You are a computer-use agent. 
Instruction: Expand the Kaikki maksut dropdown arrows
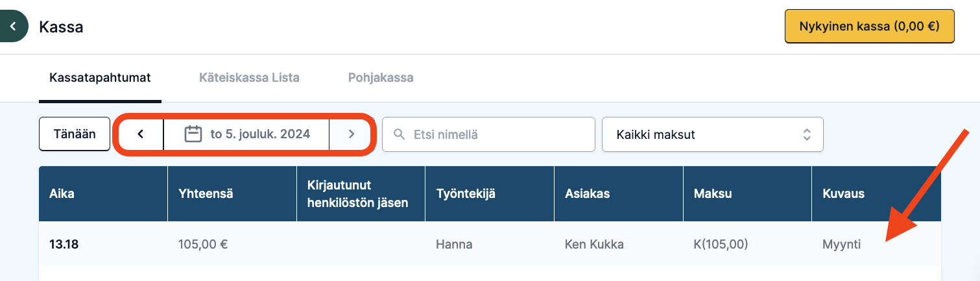point(807,134)
